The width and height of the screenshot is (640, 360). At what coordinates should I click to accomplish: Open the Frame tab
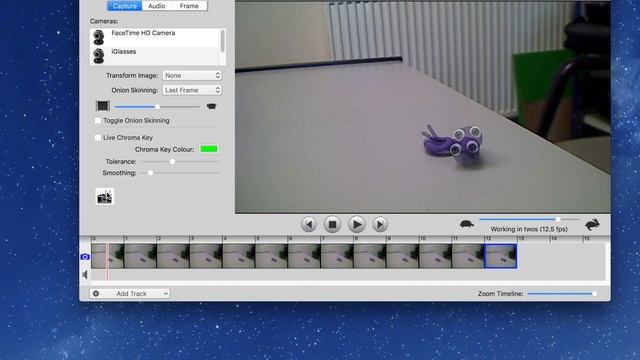click(189, 6)
